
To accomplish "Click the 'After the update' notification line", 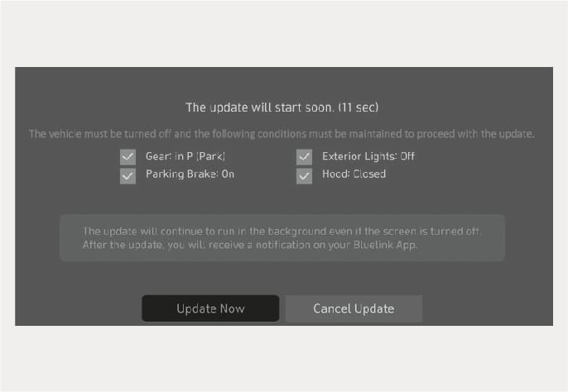I will tap(250, 245).
